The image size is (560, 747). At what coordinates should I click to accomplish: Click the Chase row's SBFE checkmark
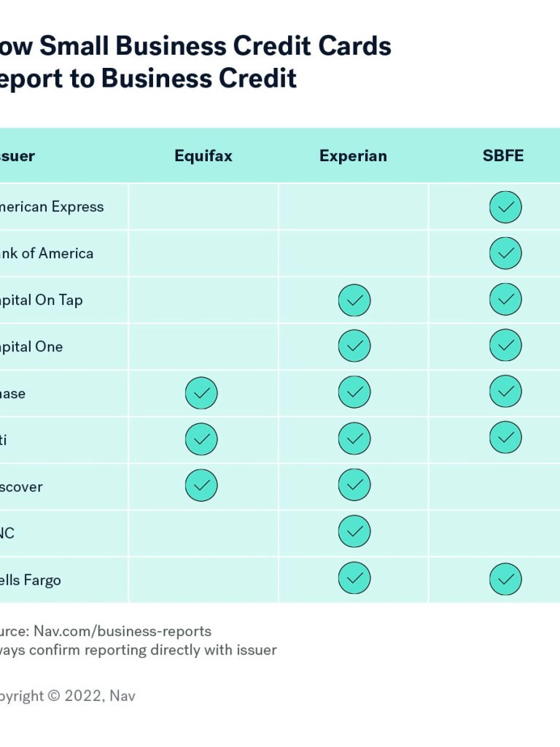click(505, 392)
